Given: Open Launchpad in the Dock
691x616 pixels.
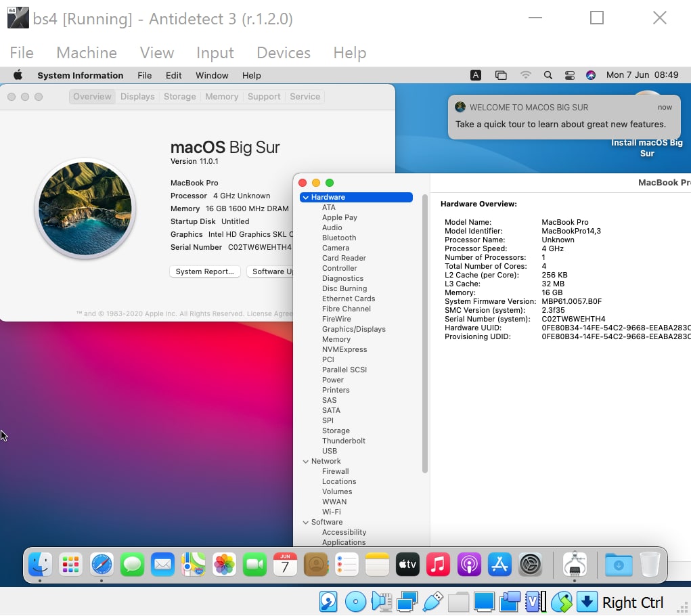Looking at the screenshot, I should [71, 564].
